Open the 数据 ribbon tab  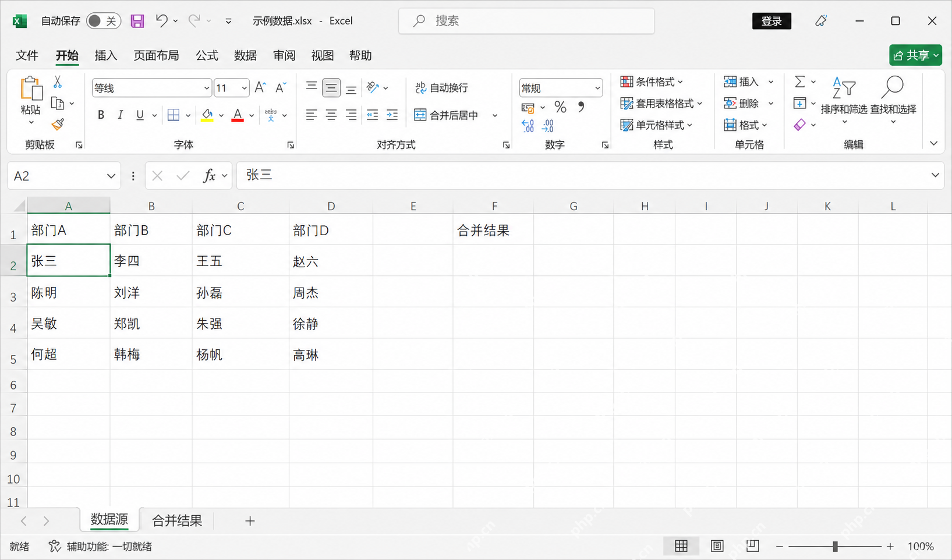click(245, 55)
